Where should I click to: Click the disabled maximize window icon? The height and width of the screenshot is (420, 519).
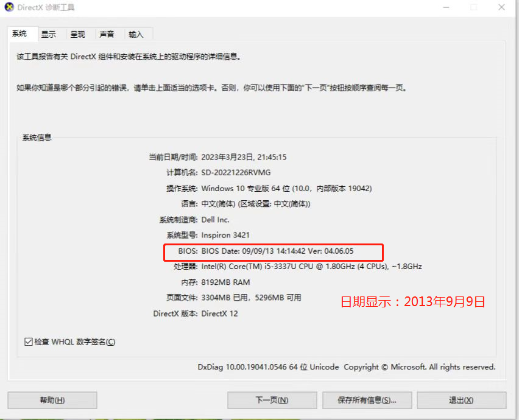(474, 7)
